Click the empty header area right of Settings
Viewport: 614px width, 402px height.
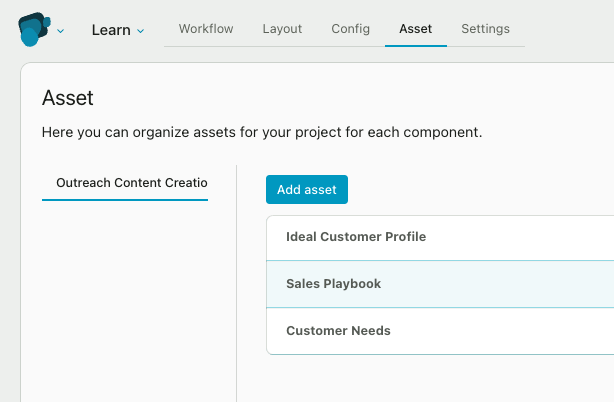tap(568, 29)
